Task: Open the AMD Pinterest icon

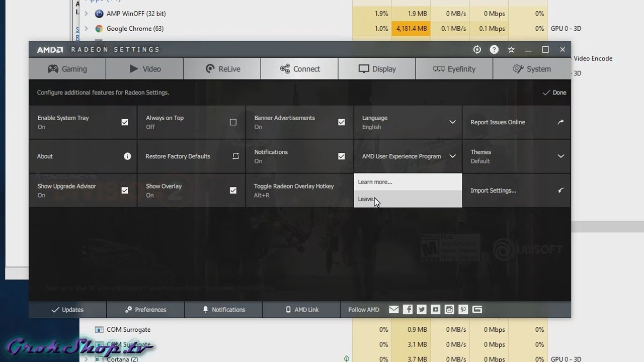Action: 463,310
